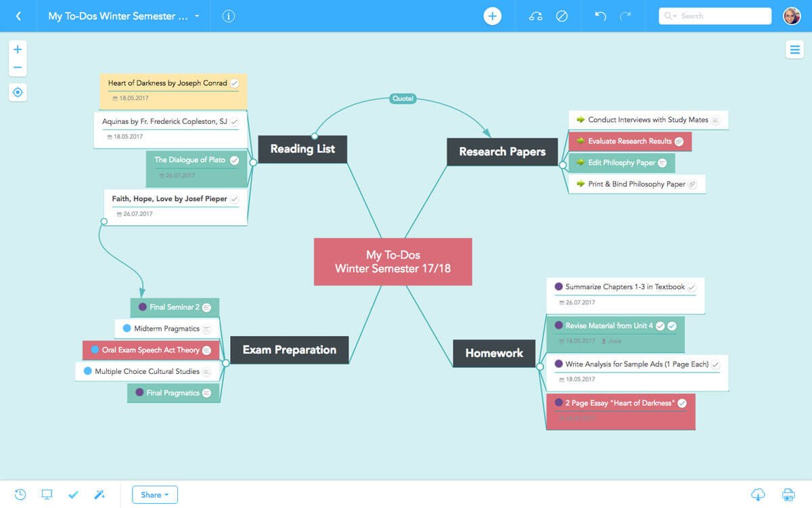
Task: Open the user avatar menu
Action: [x=791, y=16]
